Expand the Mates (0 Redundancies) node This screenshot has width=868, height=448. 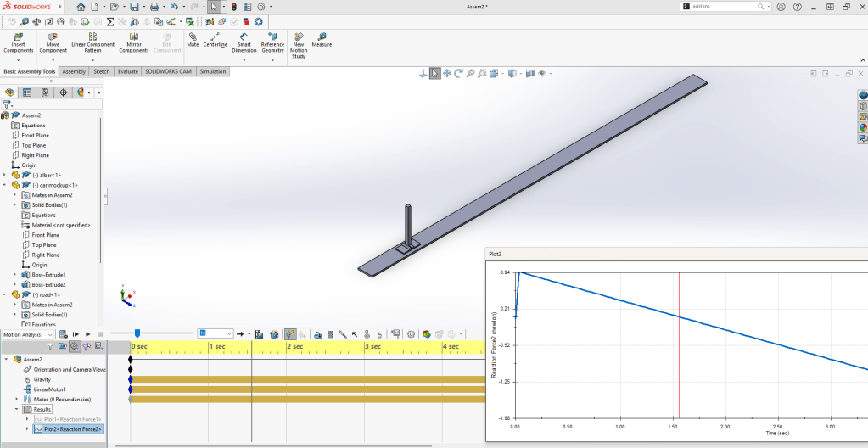pyautogui.click(x=17, y=399)
